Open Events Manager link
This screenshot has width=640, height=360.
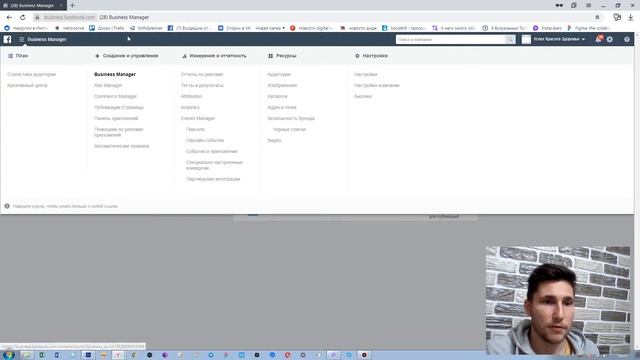coord(198,118)
